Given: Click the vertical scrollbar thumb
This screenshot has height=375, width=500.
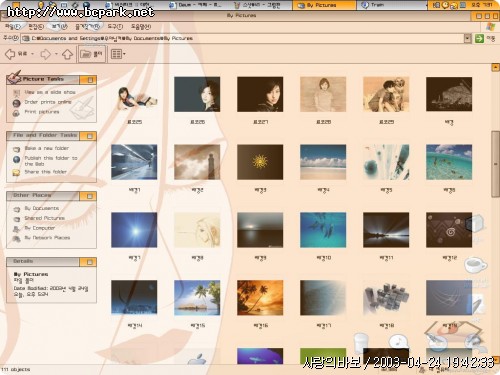Looking at the screenshot, I should pos(495,164).
